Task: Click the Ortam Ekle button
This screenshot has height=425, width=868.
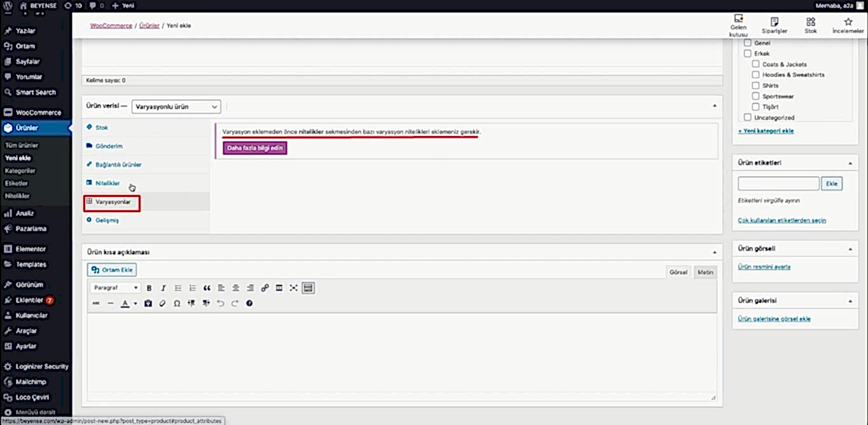Action: coord(112,270)
